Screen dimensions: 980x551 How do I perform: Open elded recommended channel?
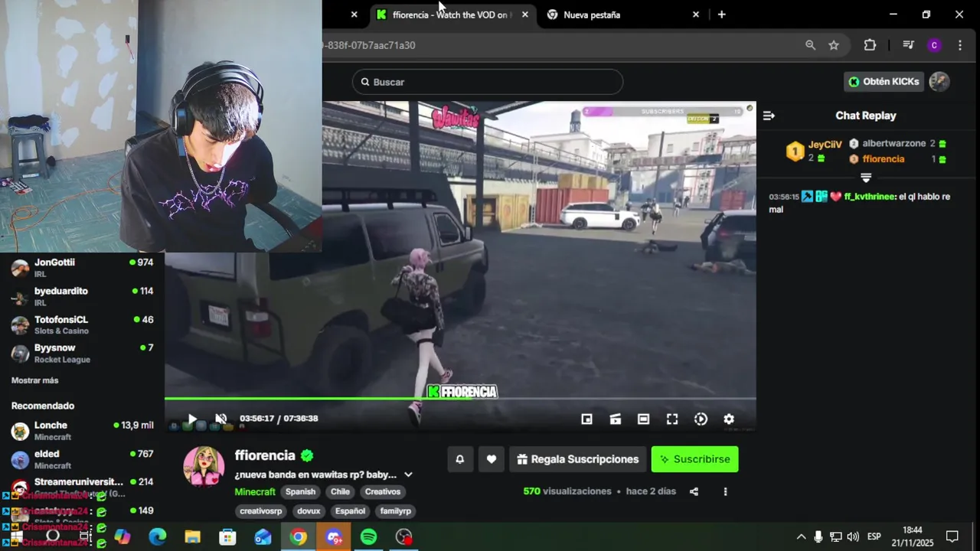click(82, 459)
